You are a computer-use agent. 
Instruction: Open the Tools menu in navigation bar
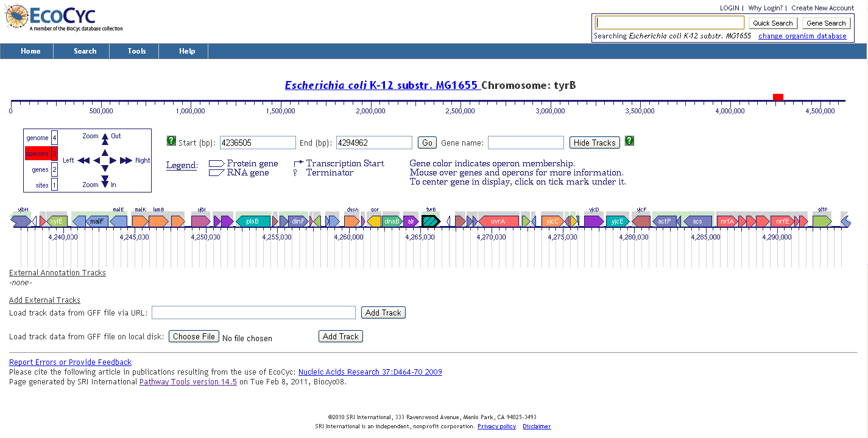[136, 51]
